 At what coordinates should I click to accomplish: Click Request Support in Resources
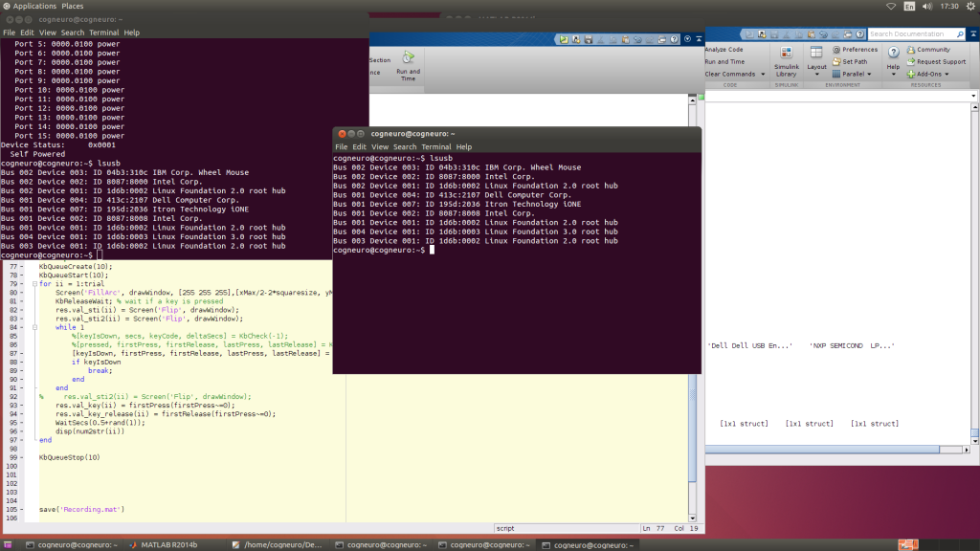(936, 62)
